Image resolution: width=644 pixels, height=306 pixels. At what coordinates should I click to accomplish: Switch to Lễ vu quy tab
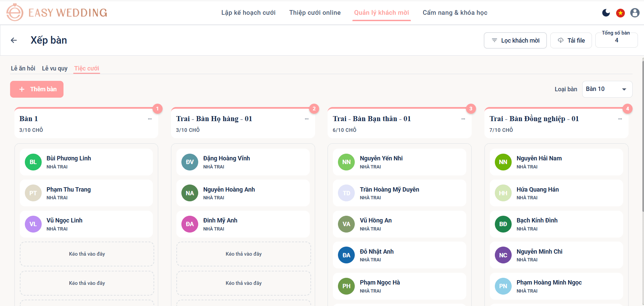point(55,68)
